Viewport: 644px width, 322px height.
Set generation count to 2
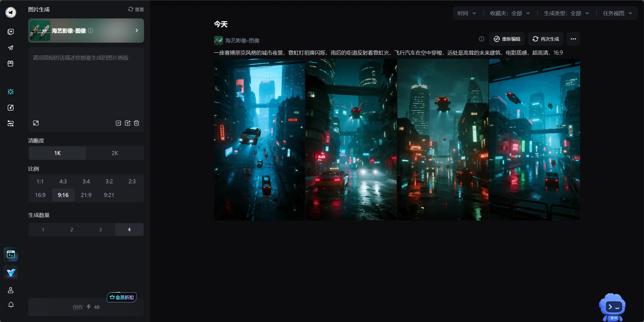tap(72, 230)
